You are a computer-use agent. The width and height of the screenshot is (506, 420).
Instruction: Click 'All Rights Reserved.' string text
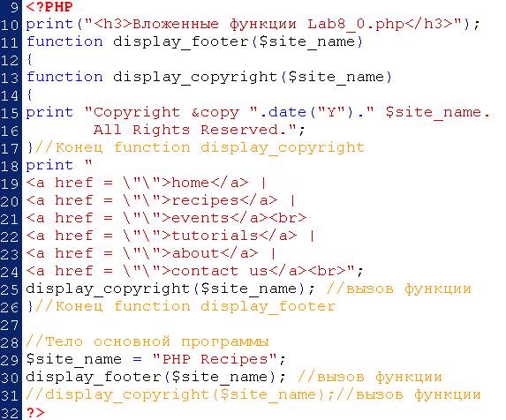tap(190, 130)
